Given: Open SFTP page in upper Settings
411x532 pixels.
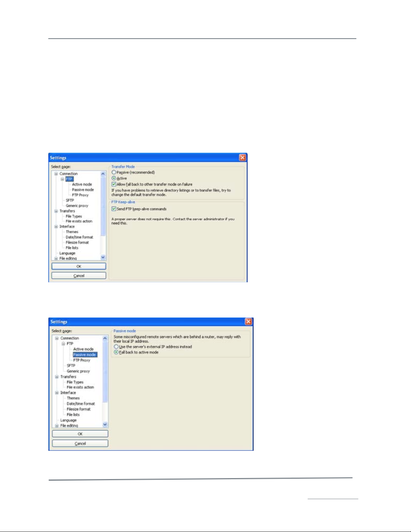Looking at the screenshot, I should pyautogui.click(x=70, y=200).
